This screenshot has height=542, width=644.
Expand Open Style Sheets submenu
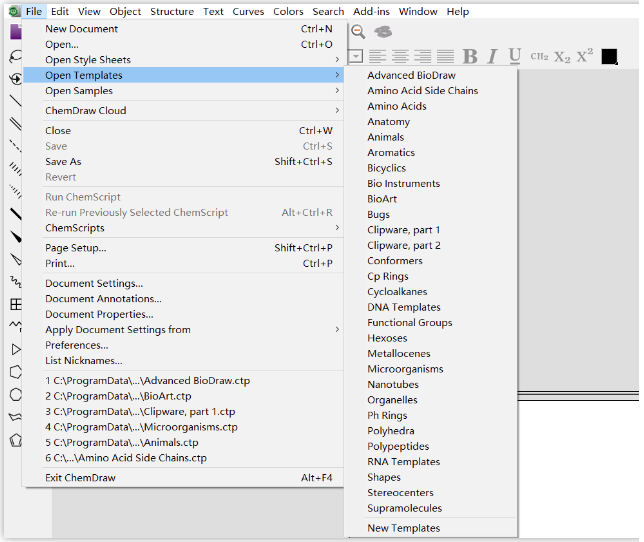click(x=183, y=60)
